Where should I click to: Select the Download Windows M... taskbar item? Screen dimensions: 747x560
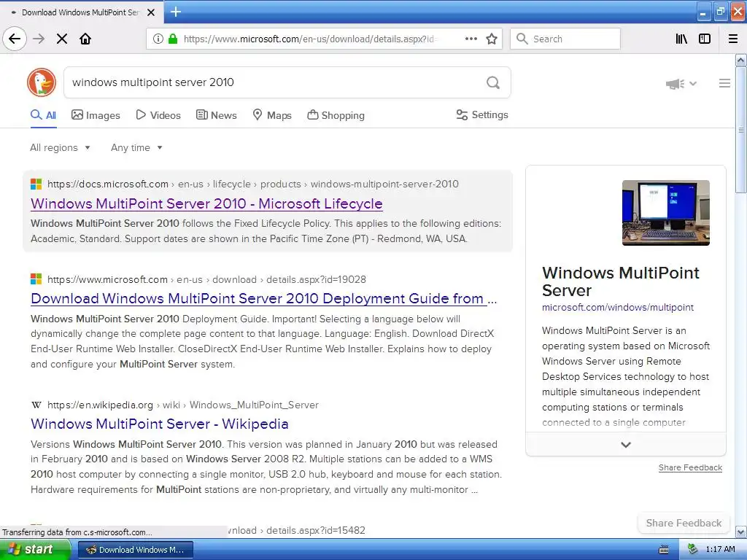(135, 550)
